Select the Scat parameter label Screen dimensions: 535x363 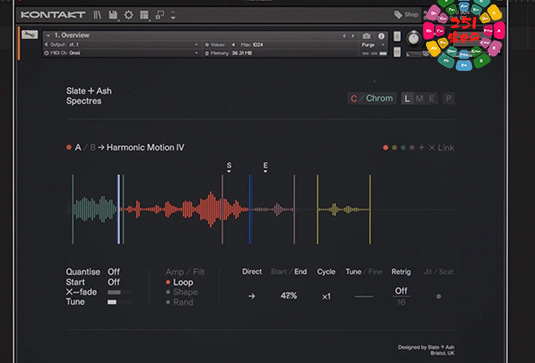446,272
